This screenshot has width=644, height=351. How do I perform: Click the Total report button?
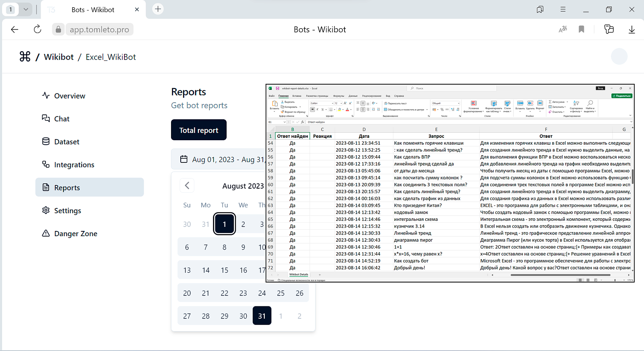199,130
